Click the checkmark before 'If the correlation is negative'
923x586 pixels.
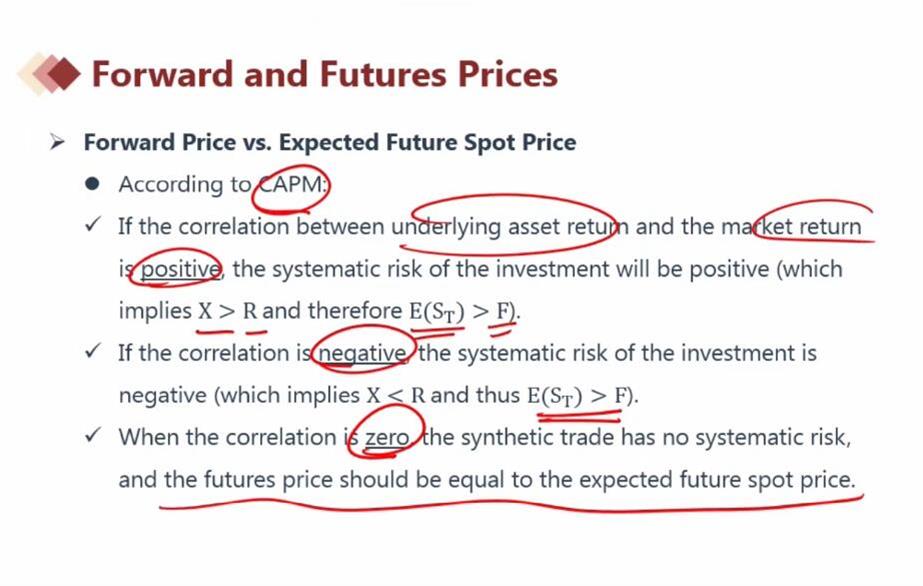93,351
